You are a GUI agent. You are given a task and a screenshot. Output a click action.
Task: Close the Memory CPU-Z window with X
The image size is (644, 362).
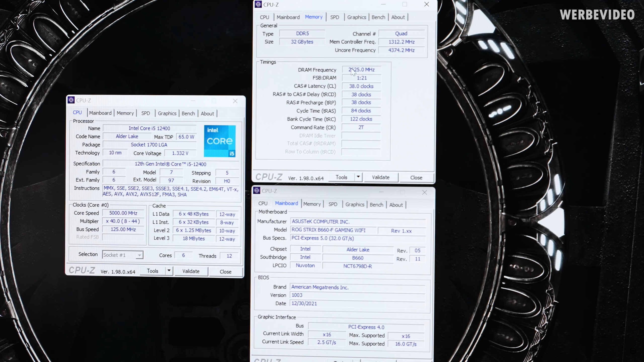tap(427, 4)
